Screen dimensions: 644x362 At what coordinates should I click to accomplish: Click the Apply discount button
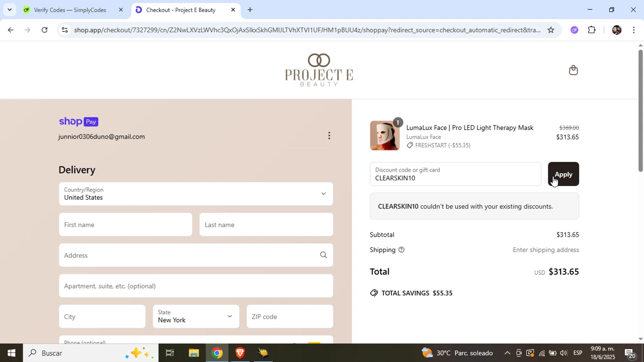click(563, 174)
